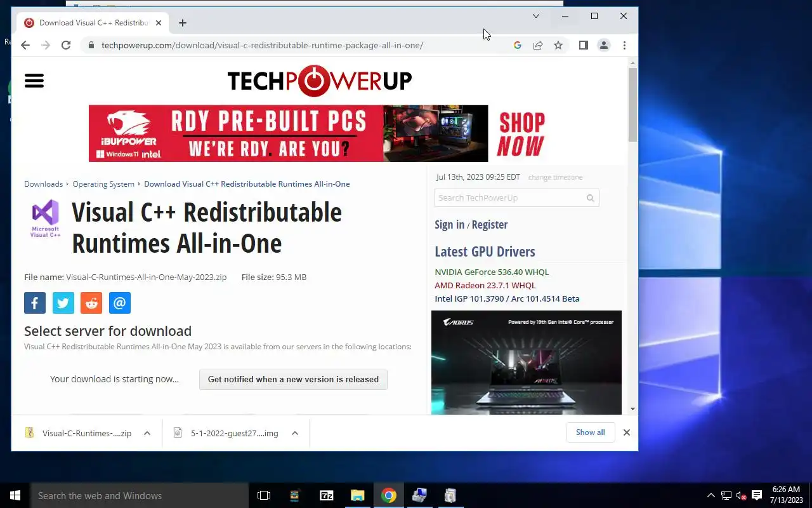
Task: Click the share page icon in address bar
Action: [x=538, y=45]
